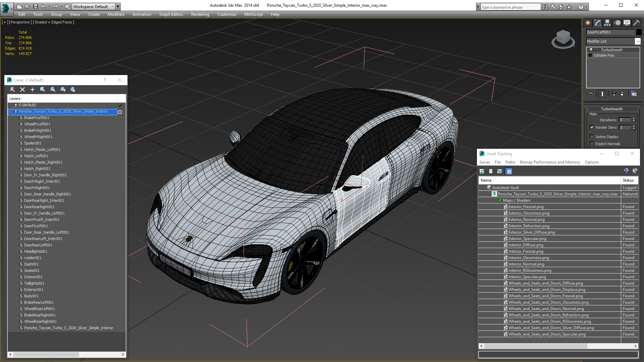Click Hide/Unhide All Layers icon
644x362 pixels.
[x=63, y=89]
